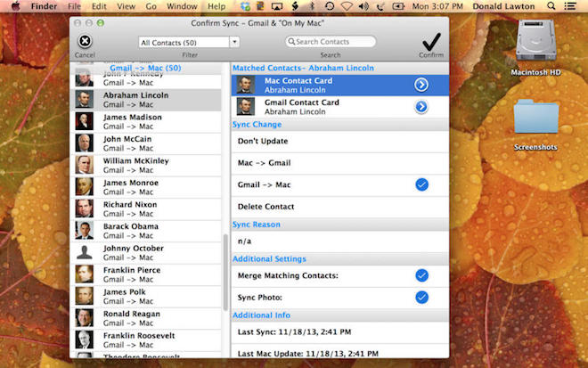Select the Gmail Contact Card row

point(340,107)
